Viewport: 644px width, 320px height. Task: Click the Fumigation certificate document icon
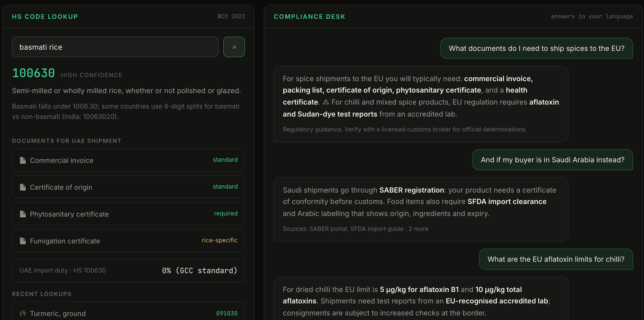[23, 241]
